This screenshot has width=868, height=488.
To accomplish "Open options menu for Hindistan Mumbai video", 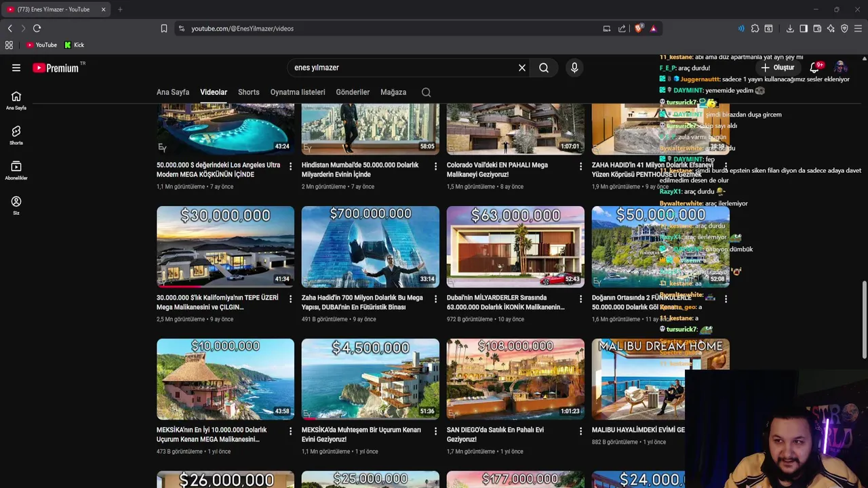I will pos(435,166).
